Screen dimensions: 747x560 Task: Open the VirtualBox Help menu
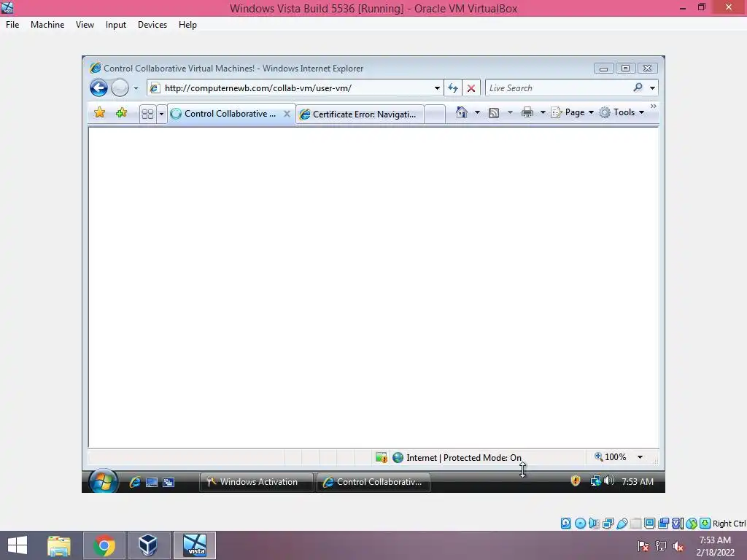coord(187,25)
